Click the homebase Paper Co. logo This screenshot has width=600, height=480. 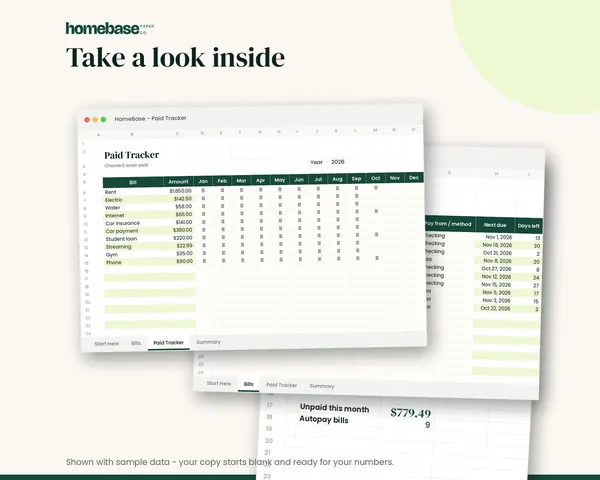[110, 28]
